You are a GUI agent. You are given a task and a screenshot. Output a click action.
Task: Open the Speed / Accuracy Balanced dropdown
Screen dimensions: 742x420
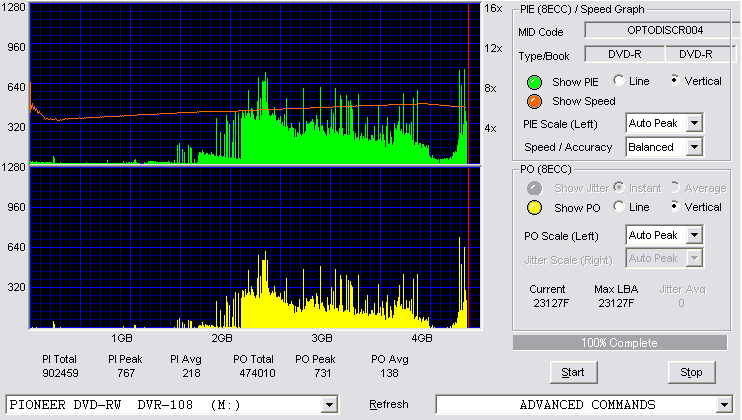[x=694, y=147]
